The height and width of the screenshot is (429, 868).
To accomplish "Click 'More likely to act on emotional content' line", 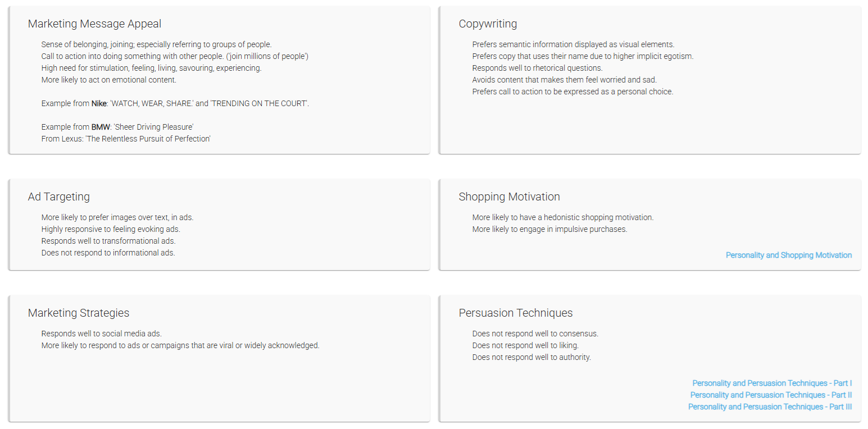I will click(x=109, y=80).
